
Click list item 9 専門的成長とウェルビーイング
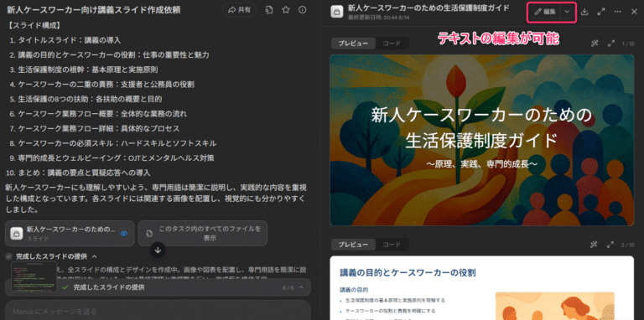117,158
